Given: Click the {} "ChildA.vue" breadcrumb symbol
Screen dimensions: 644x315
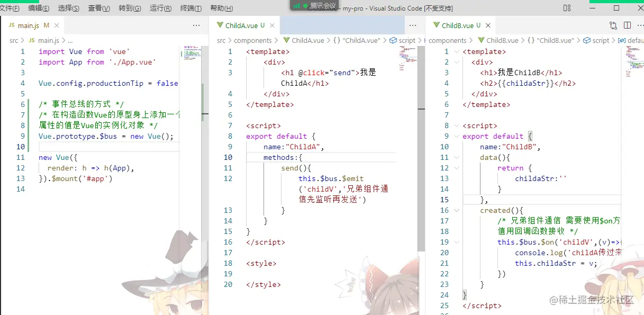Looking at the screenshot, I should click(357, 40).
